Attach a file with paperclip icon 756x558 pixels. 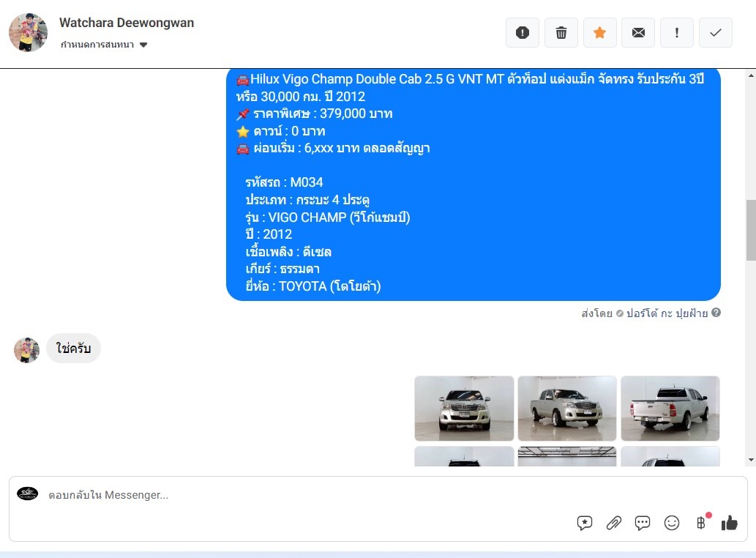pyautogui.click(x=614, y=523)
